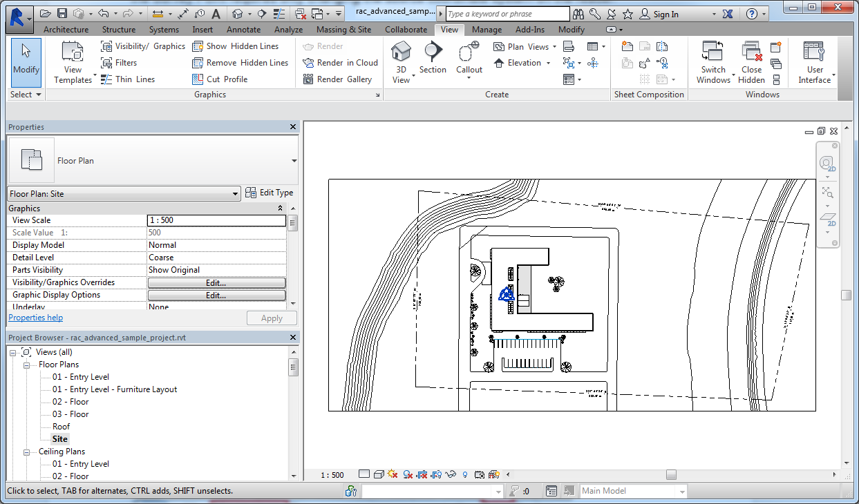Click Open folder icon in quick access toolbar
Image resolution: width=859 pixels, height=504 pixels.
tap(46, 14)
